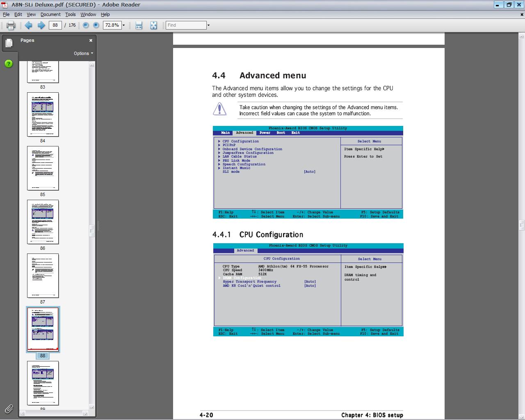Click the document vertical scrollbar handle
The image size is (525, 420).
(x=522, y=224)
